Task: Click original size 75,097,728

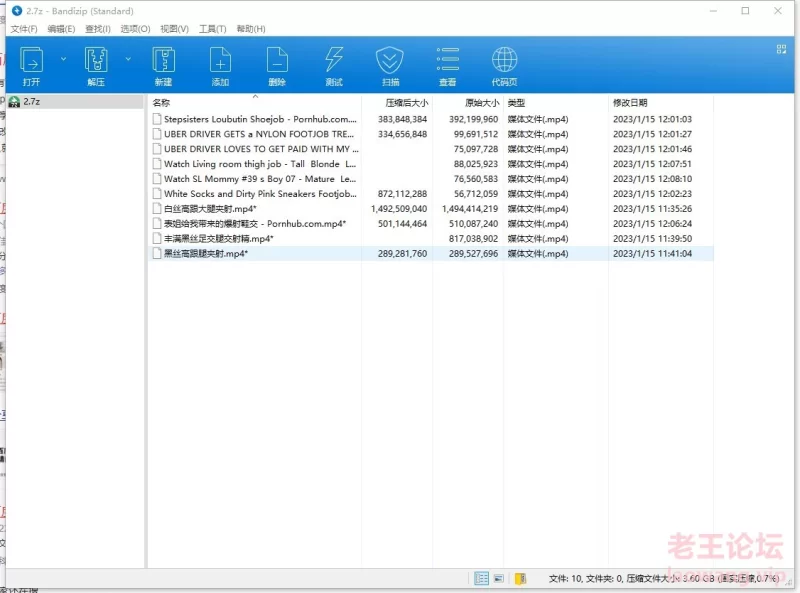Action: coord(476,149)
